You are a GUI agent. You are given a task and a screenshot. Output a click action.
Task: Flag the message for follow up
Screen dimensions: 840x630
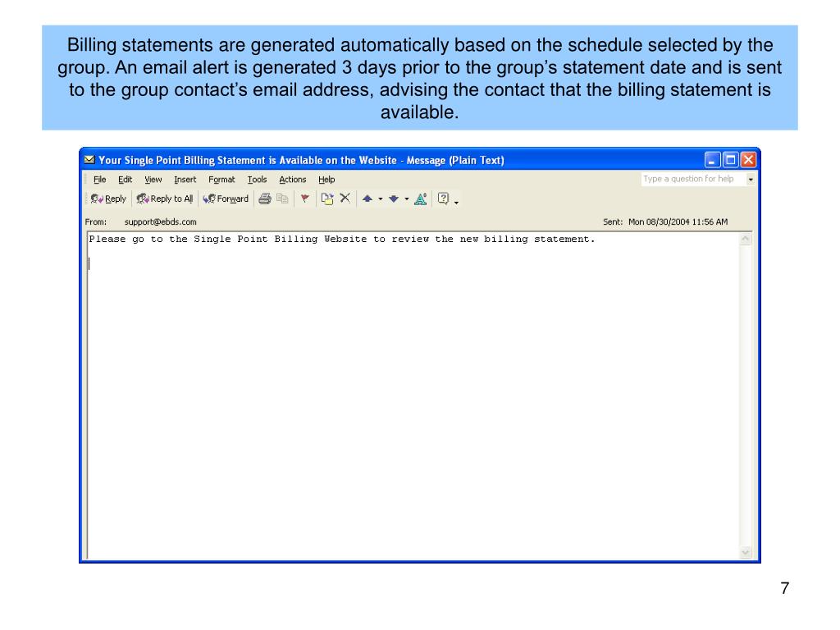pyautogui.click(x=305, y=199)
